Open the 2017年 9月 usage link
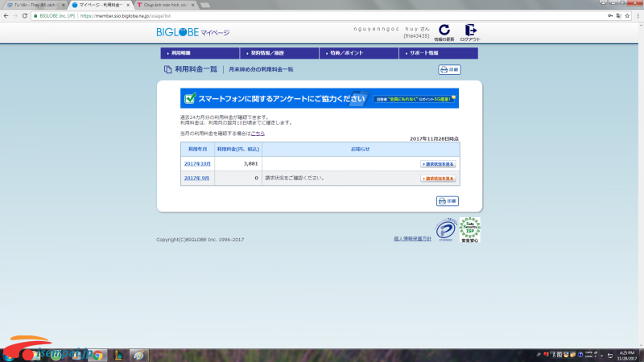Viewport: 644px width, 362px height. click(196, 178)
